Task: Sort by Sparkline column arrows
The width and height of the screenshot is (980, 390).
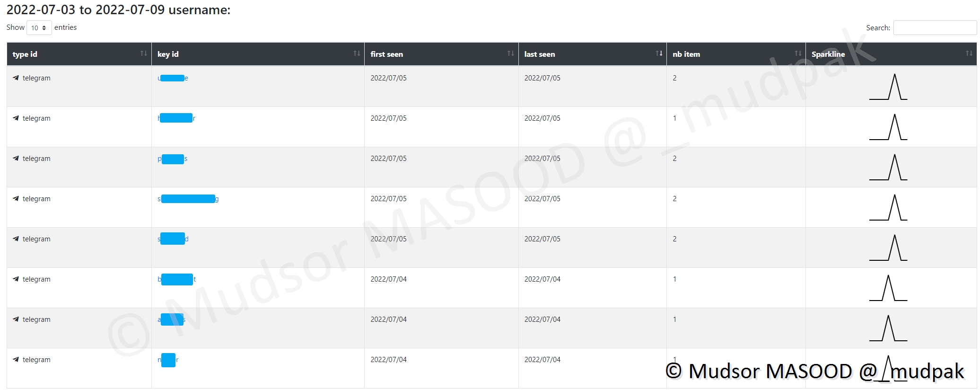Action: (x=969, y=53)
